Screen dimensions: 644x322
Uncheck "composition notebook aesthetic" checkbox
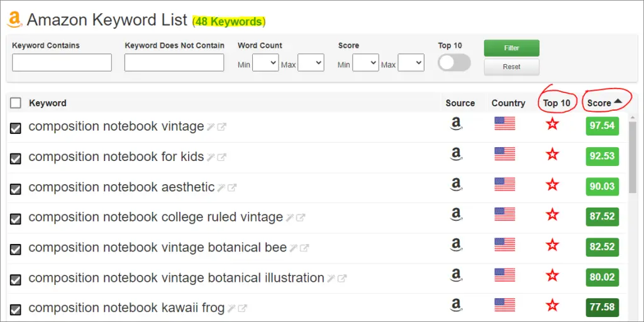[x=16, y=189]
